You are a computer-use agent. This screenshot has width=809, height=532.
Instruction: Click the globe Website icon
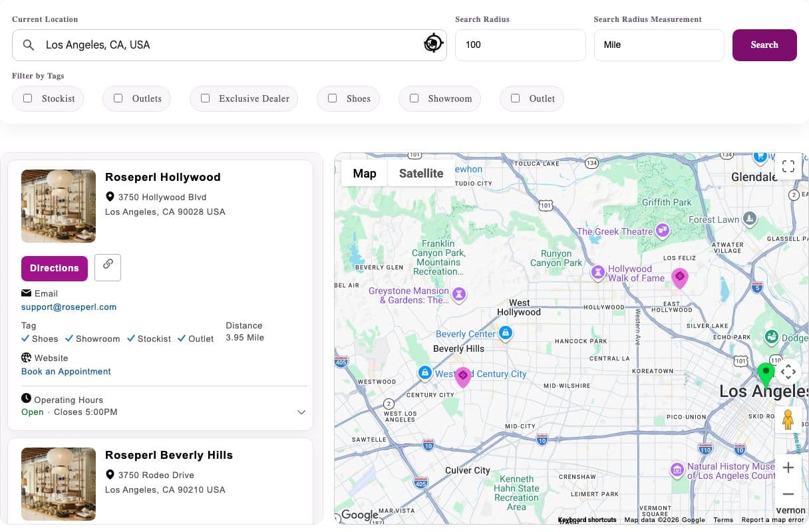point(26,358)
